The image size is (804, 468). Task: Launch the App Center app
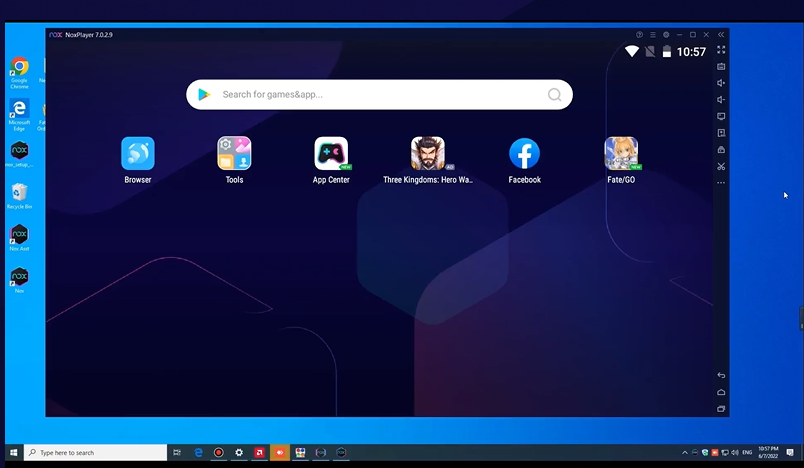tap(331, 153)
